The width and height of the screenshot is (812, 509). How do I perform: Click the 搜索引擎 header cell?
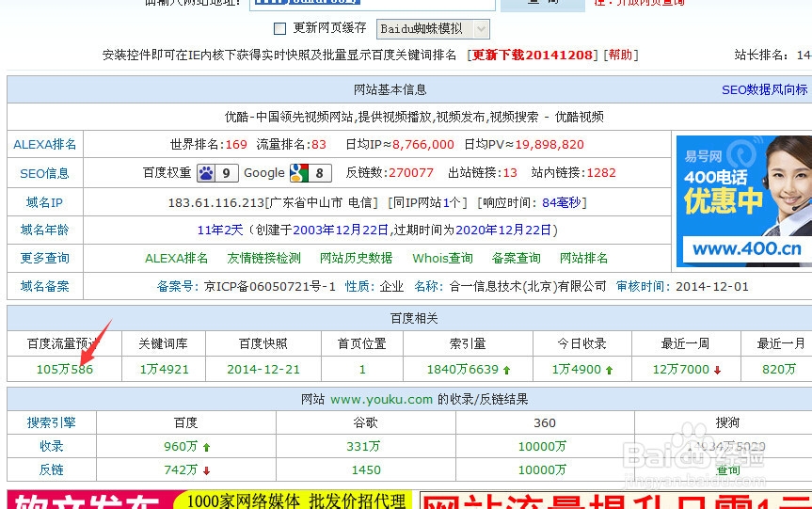pyautogui.click(x=51, y=422)
